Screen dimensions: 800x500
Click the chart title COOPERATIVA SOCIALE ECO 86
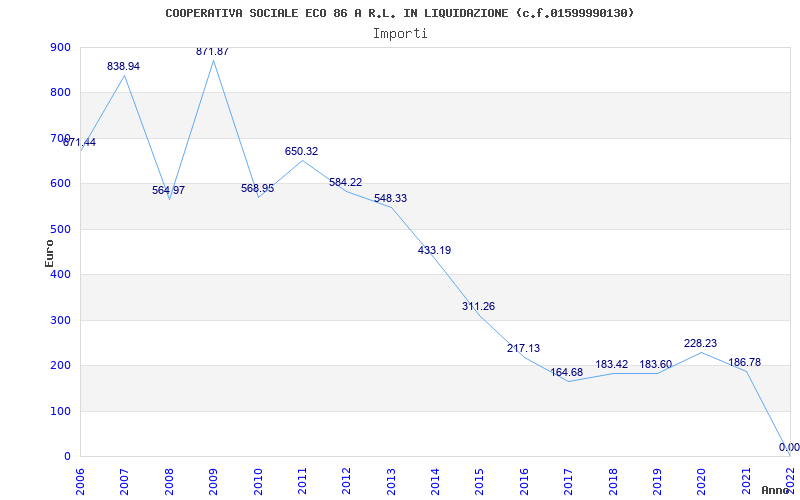(x=399, y=13)
